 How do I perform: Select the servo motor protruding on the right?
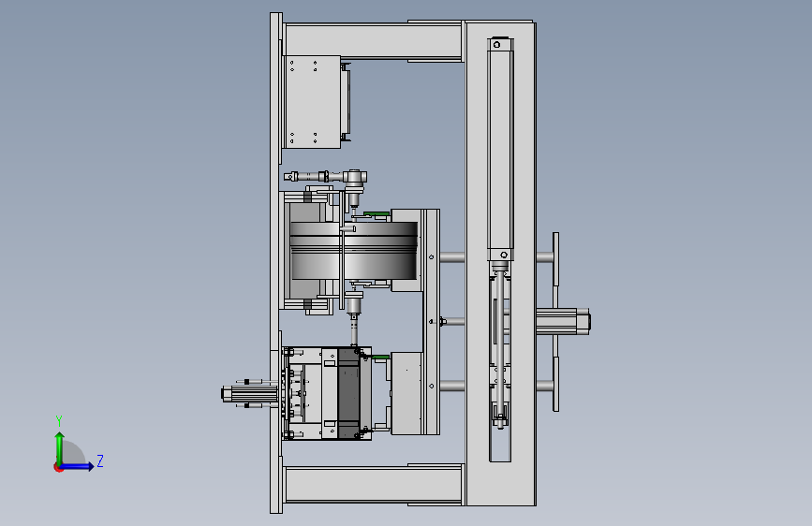[563, 322]
